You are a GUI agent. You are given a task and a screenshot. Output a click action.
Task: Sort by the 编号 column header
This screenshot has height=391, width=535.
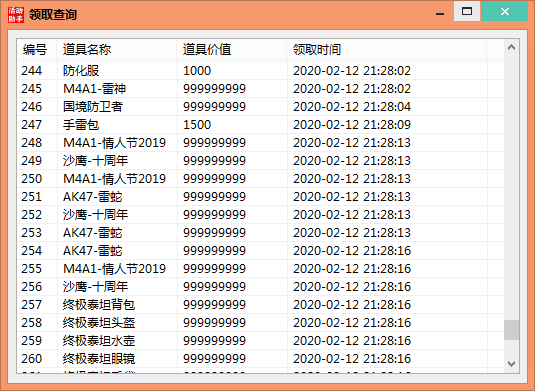37,49
